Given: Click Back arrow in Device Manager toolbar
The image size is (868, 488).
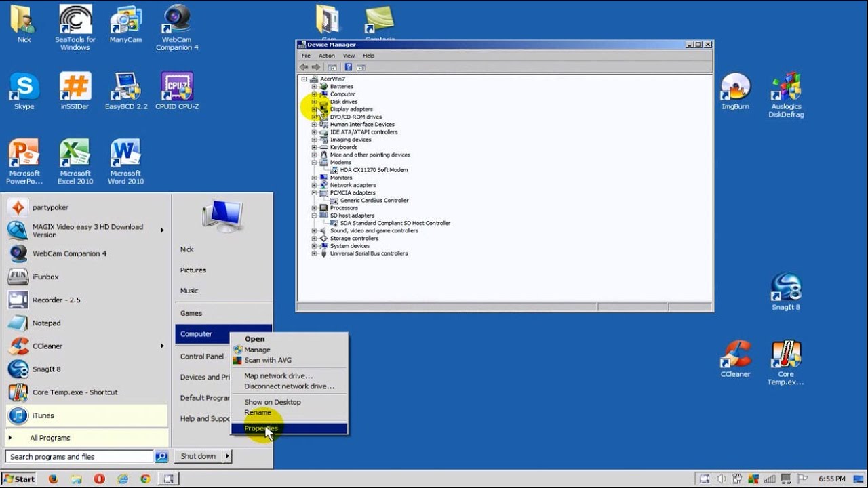Looking at the screenshot, I should coord(304,67).
